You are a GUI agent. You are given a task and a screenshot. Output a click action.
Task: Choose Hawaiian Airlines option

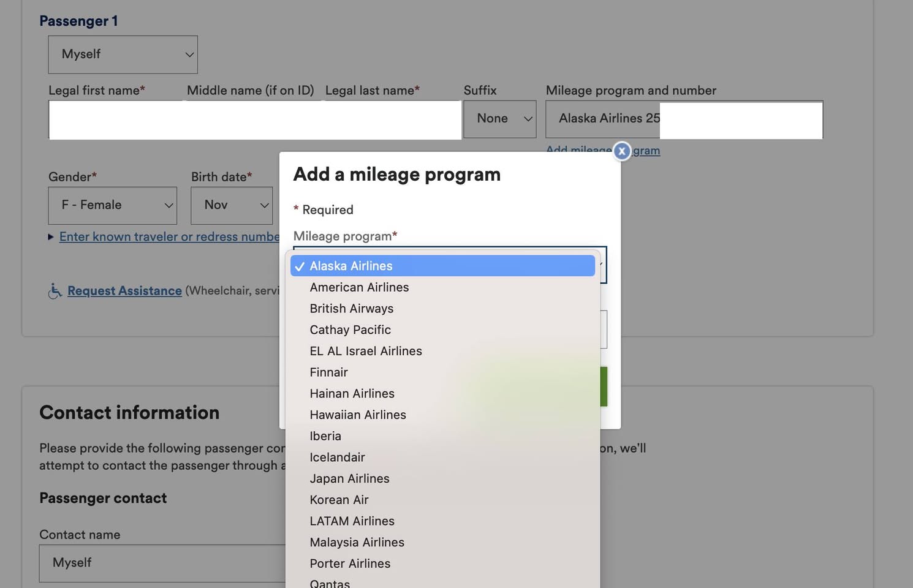point(358,415)
